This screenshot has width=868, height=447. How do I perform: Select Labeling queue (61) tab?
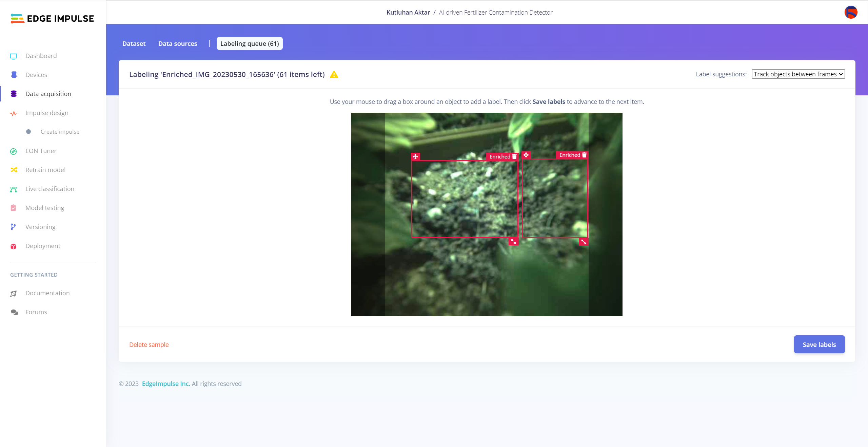coord(250,43)
